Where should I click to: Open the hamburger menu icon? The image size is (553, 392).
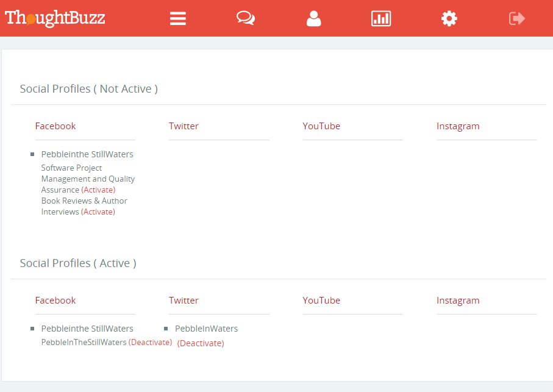178,18
